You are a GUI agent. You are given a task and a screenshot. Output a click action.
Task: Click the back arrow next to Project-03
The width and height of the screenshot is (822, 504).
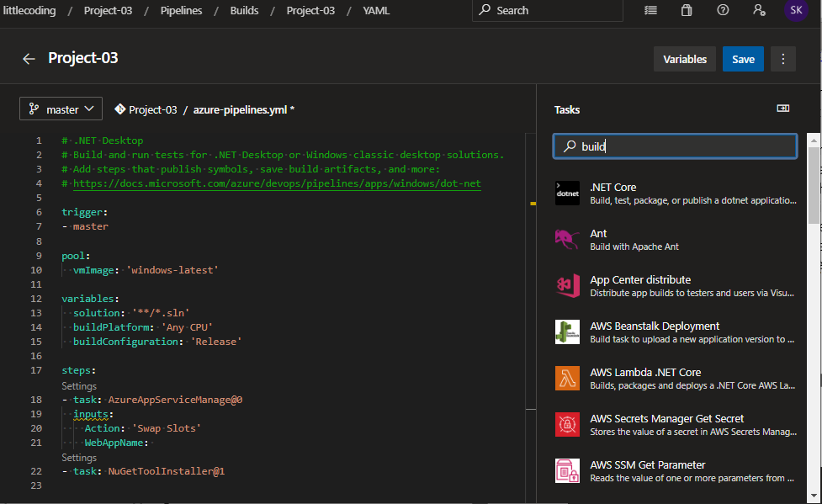coord(28,59)
